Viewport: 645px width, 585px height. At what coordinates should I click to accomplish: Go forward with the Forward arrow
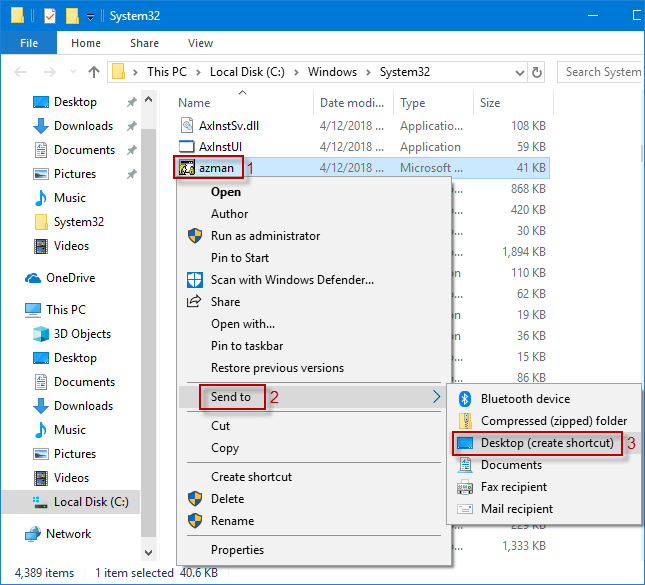[x=50, y=72]
